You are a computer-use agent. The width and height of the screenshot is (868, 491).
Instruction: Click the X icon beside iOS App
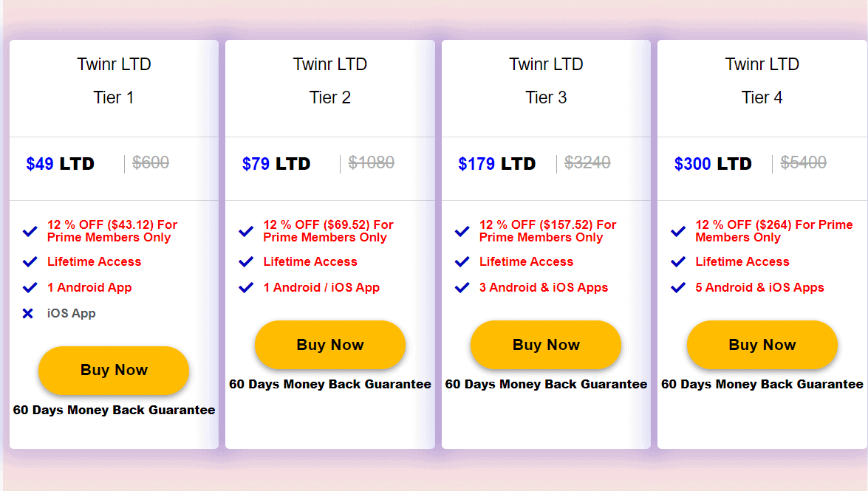(x=27, y=314)
